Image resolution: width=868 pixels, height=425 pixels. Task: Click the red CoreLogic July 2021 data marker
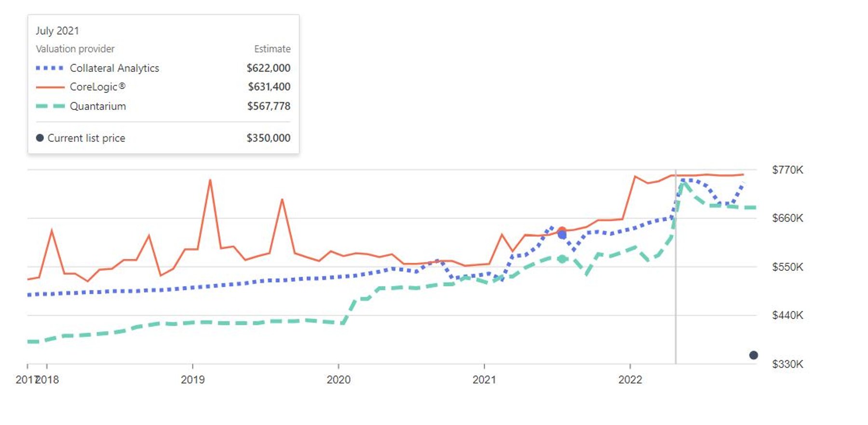pos(562,230)
